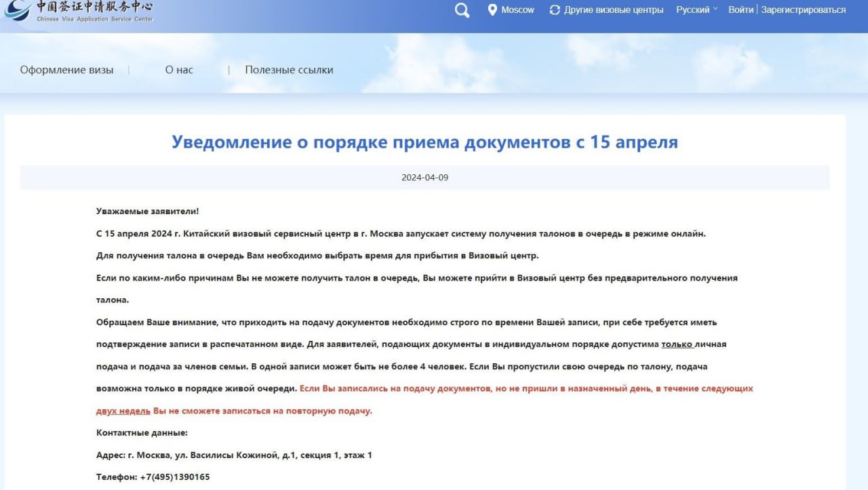The width and height of the screenshot is (868, 490).
Task: Open the Полезные ссылки menu item
Action: (289, 70)
